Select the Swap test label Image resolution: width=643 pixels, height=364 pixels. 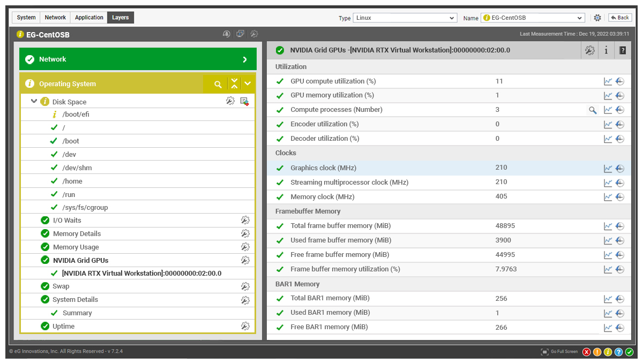coord(61,286)
